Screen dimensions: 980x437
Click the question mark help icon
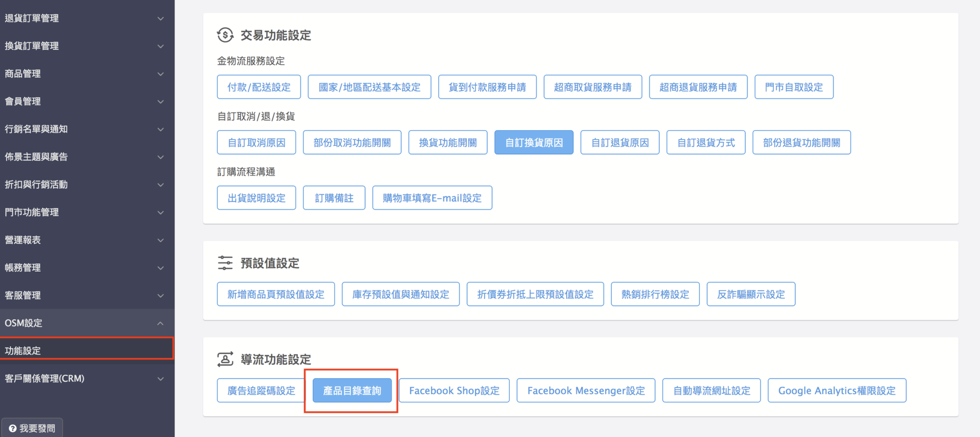(x=13, y=428)
